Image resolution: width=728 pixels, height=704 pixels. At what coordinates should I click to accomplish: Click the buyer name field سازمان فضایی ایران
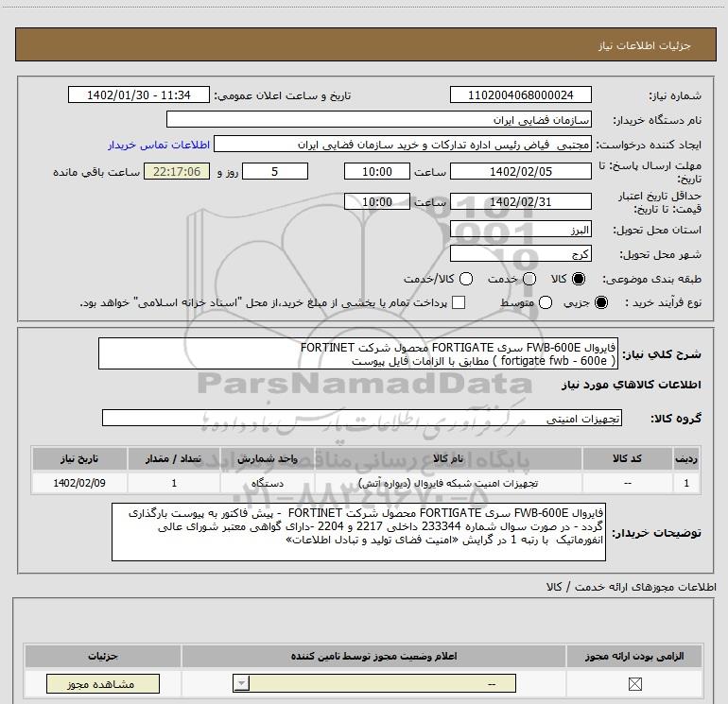[x=379, y=120]
